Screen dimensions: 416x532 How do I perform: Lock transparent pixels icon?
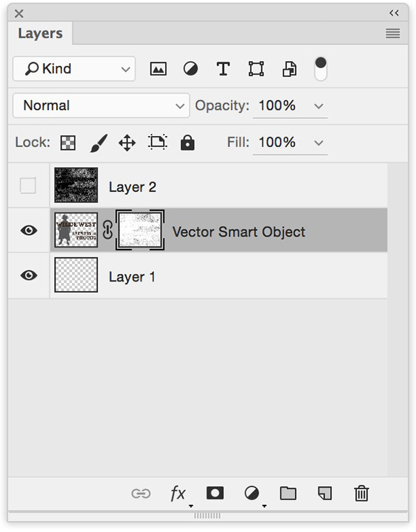pyautogui.click(x=68, y=142)
